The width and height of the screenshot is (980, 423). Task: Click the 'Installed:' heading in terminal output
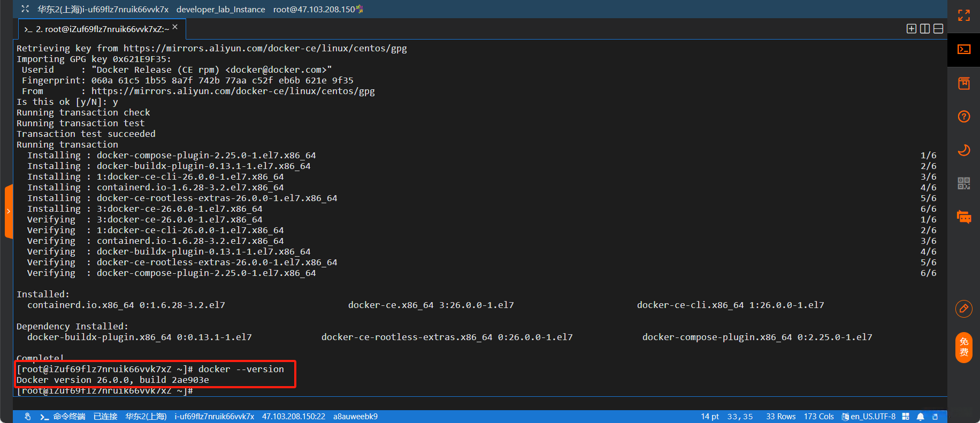pos(43,294)
